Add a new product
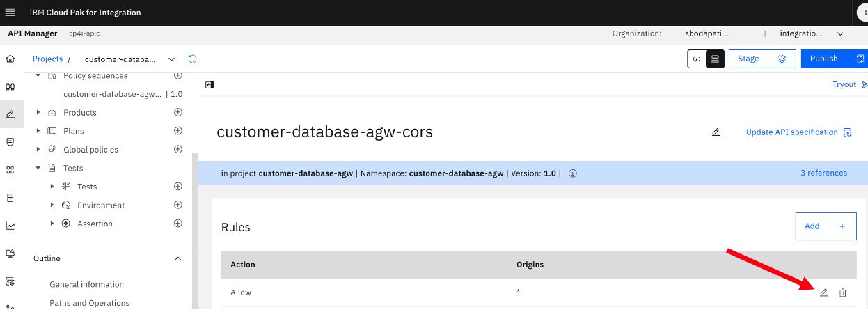 pos(178,112)
